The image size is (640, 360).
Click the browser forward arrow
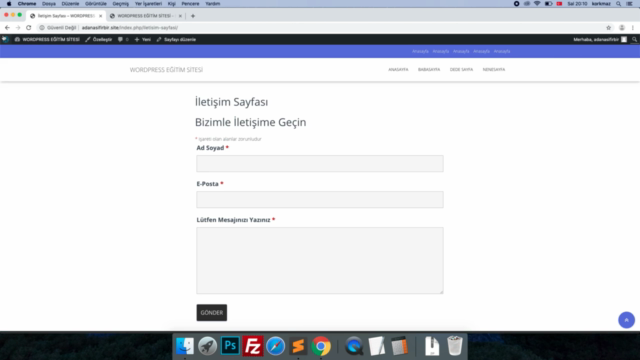click(18, 28)
